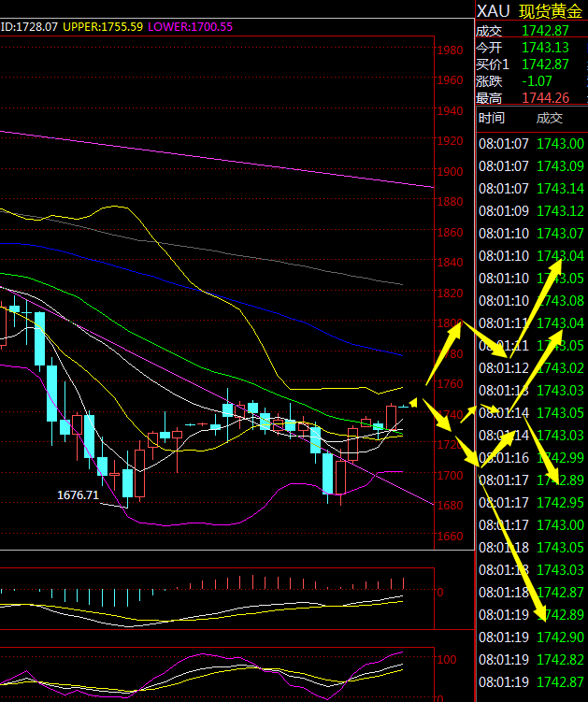Click the 时间 column header
Screen dimensions: 588x702
pos(492,118)
